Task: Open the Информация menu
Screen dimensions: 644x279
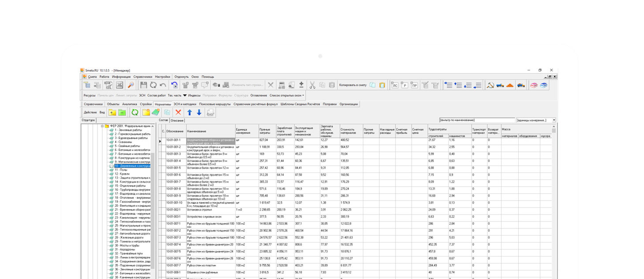Action: point(121,77)
